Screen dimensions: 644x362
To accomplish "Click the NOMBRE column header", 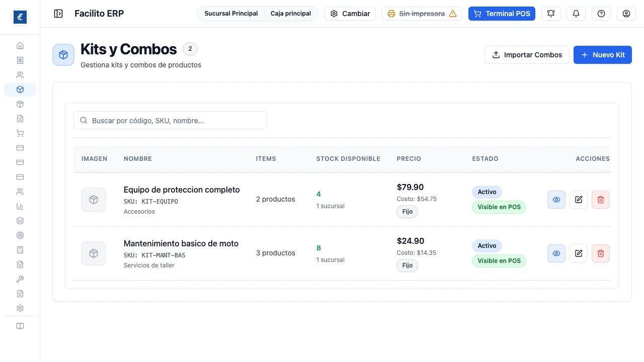I will click(138, 159).
